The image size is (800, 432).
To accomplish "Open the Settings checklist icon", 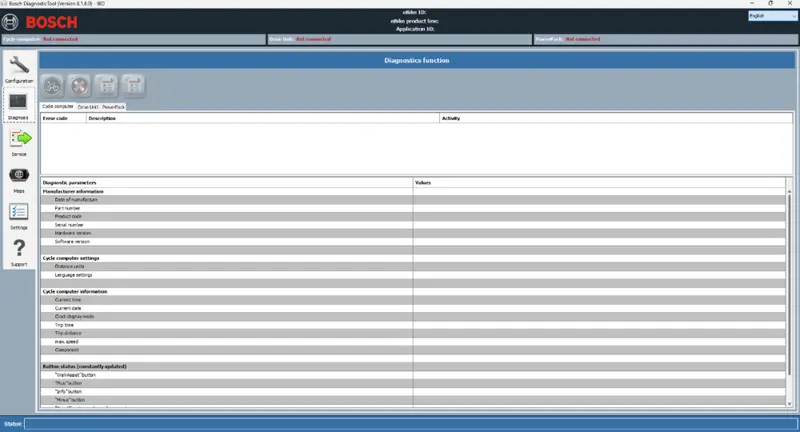I will click(x=19, y=211).
